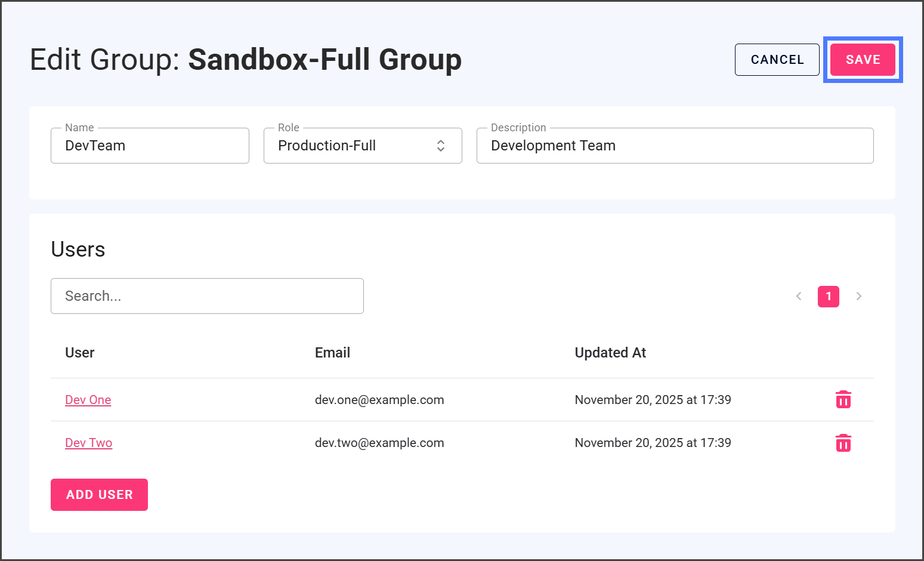Focus the Description field

pyautogui.click(x=674, y=146)
